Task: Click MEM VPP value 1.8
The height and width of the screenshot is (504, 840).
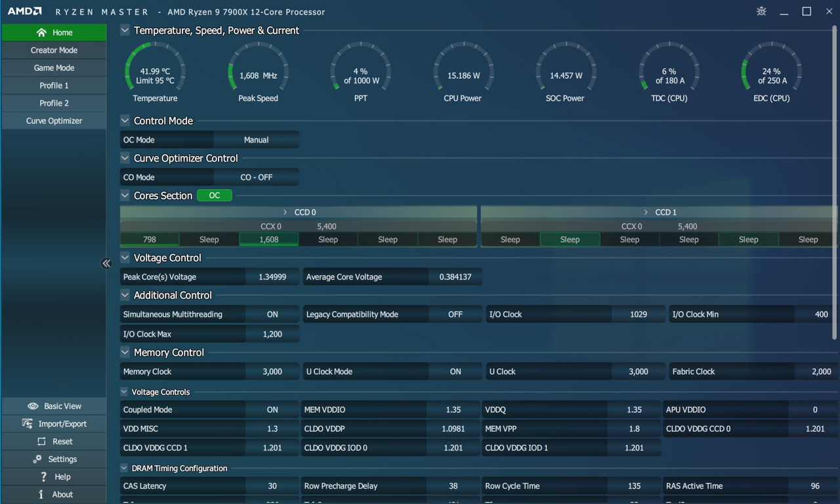Action: pos(635,429)
